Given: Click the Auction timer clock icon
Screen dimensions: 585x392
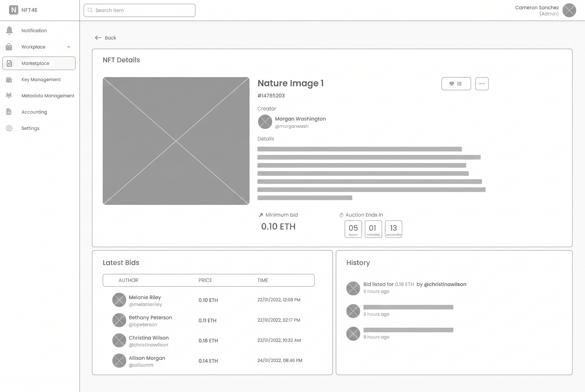Looking at the screenshot, I should click(341, 215).
